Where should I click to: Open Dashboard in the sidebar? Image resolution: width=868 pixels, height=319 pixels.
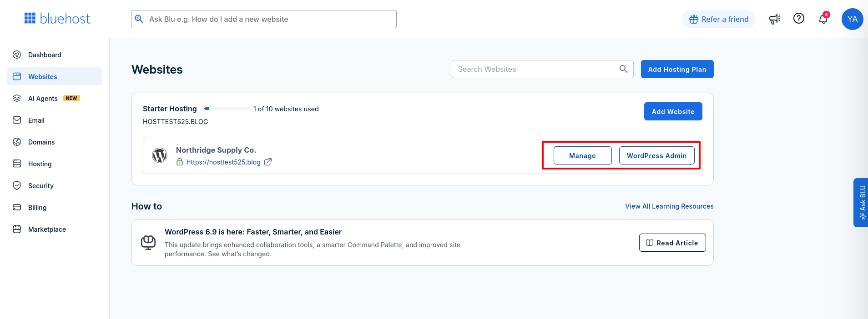click(x=55, y=55)
